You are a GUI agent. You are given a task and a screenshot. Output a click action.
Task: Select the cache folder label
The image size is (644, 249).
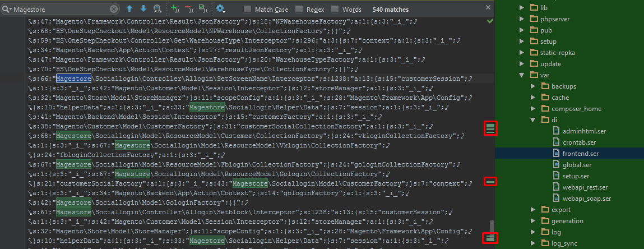click(x=560, y=98)
